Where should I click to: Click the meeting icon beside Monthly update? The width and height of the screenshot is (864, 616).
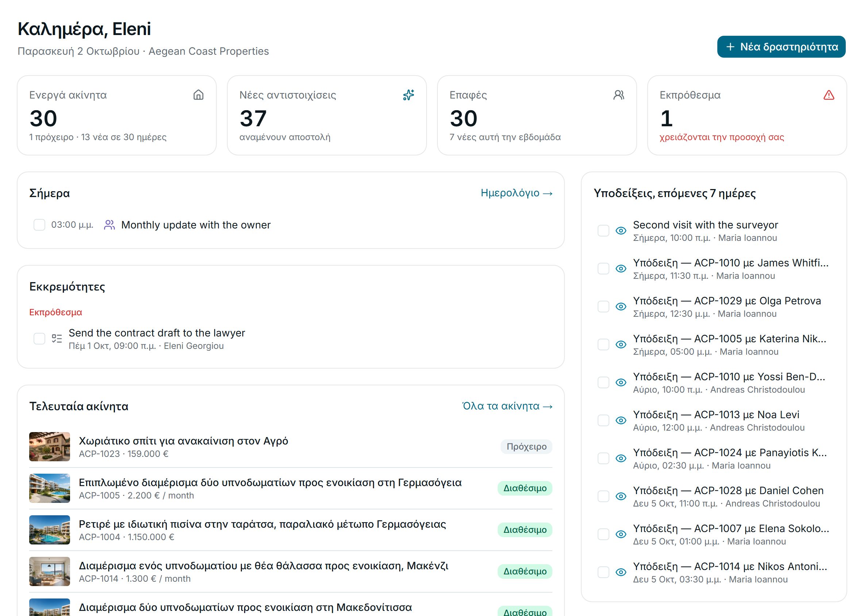pos(109,225)
